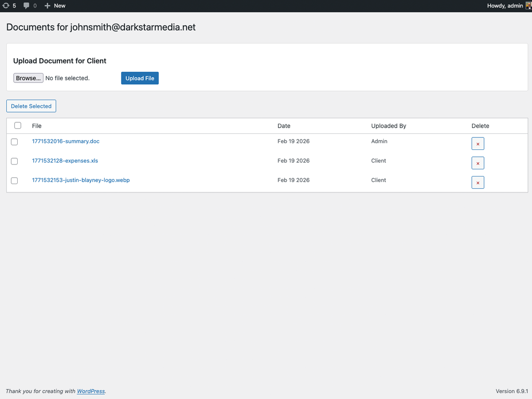Click the red × to delete summary.doc
This screenshot has height=399, width=532.
(x=478, y=143)
